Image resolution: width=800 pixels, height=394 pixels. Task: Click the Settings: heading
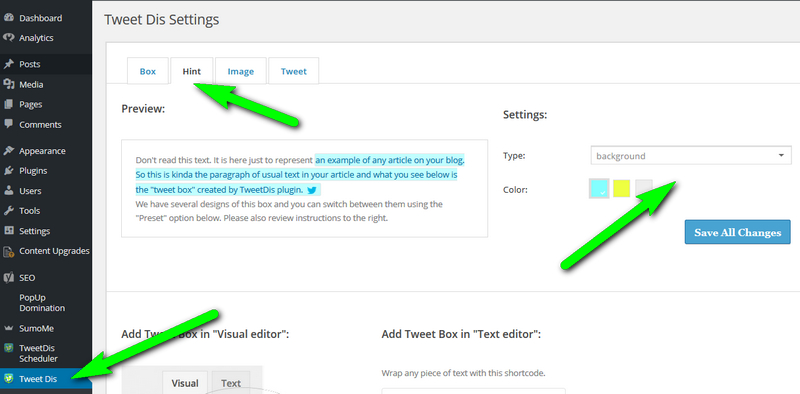point(525,115)
